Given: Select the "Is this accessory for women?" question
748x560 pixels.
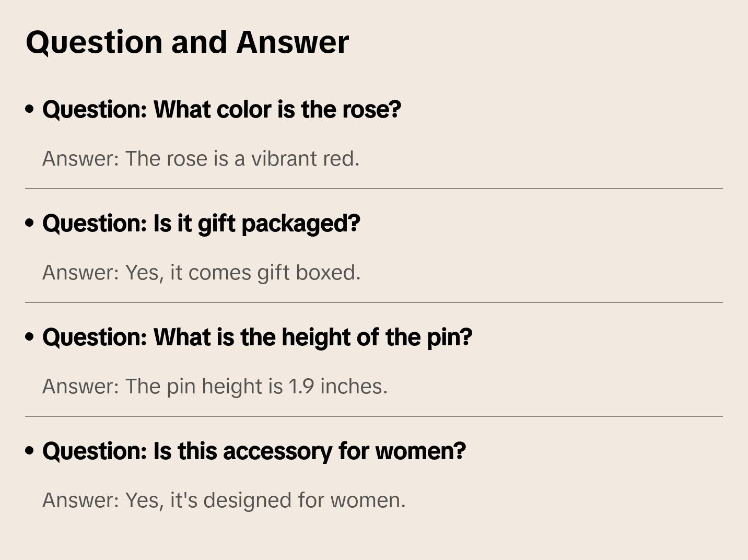Looking at the screenshot, I should (x=254, y=451).
